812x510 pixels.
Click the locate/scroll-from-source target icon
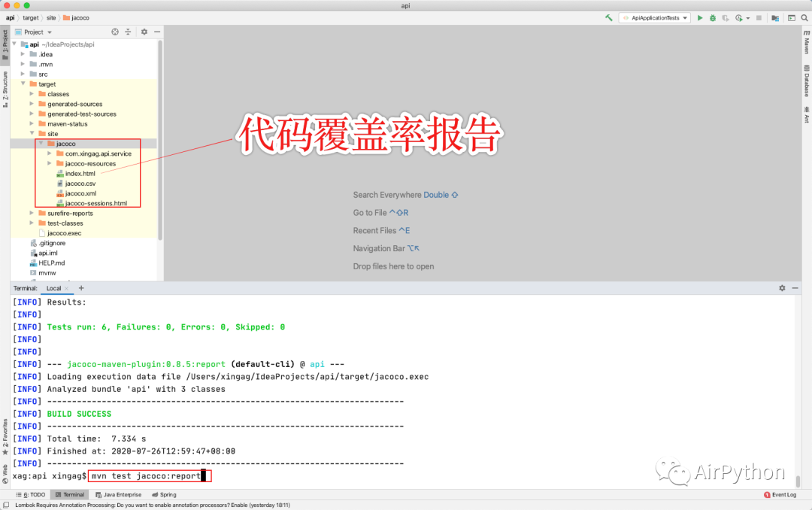pyautogui.click(x=115, y=32)
